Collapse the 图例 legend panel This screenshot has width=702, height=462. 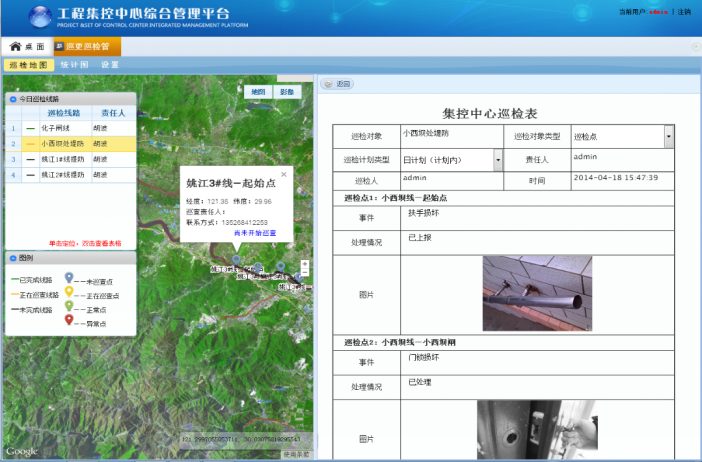(x=12, y=257)
